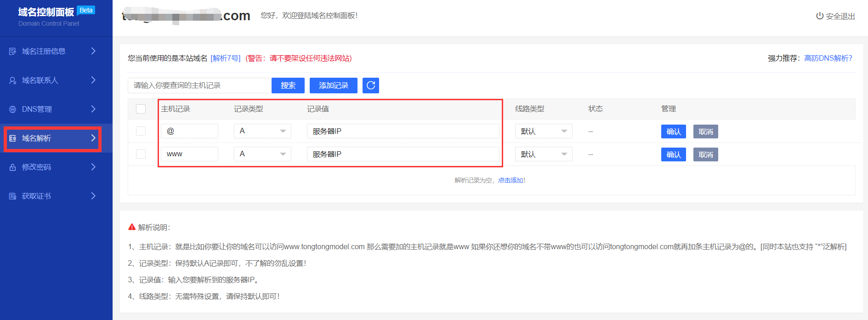Click the host record field containing www
Viewport: 868px width, 320px height.
pos(189,154)
